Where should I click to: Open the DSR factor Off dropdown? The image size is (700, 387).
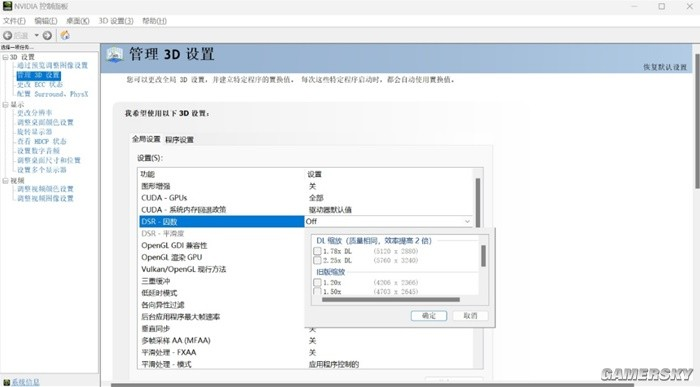point(388,221)
